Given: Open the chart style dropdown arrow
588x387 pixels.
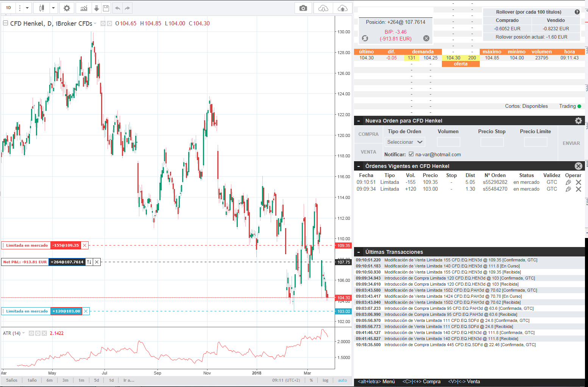Looking at the screenshot, I should (x=53, y=8).
